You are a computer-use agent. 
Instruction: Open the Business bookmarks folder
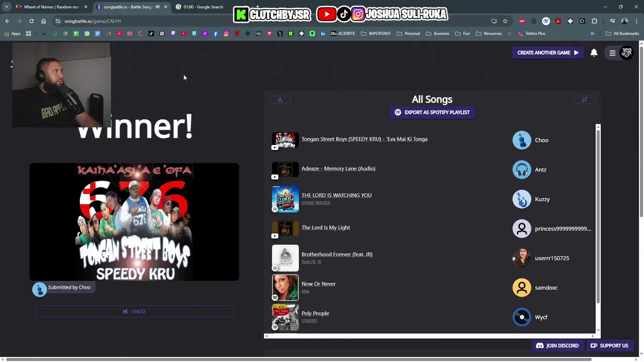pyautogui.click(x=437, y=34)
